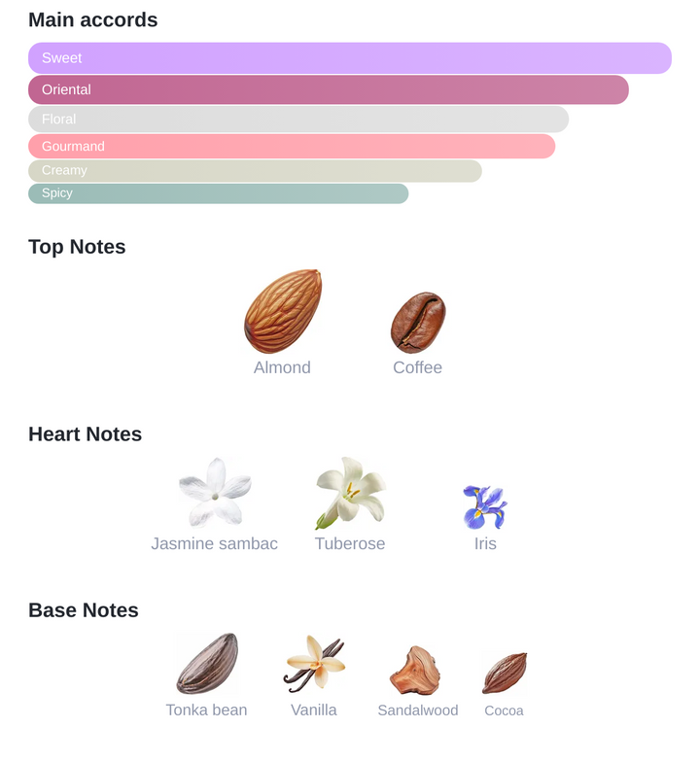Select the Oriental accord bar
This screenshot has height=762, width=700.
pos(329,89)
